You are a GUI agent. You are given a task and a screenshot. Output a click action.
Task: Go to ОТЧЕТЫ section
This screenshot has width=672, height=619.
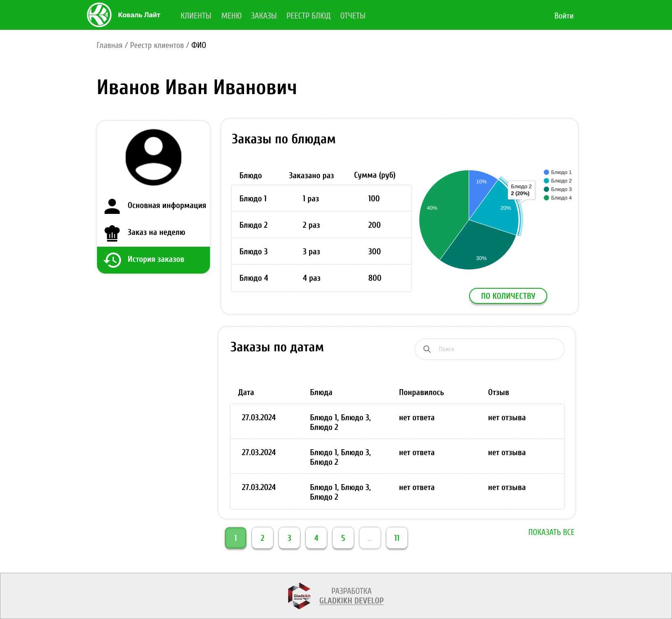coord(353,16)
